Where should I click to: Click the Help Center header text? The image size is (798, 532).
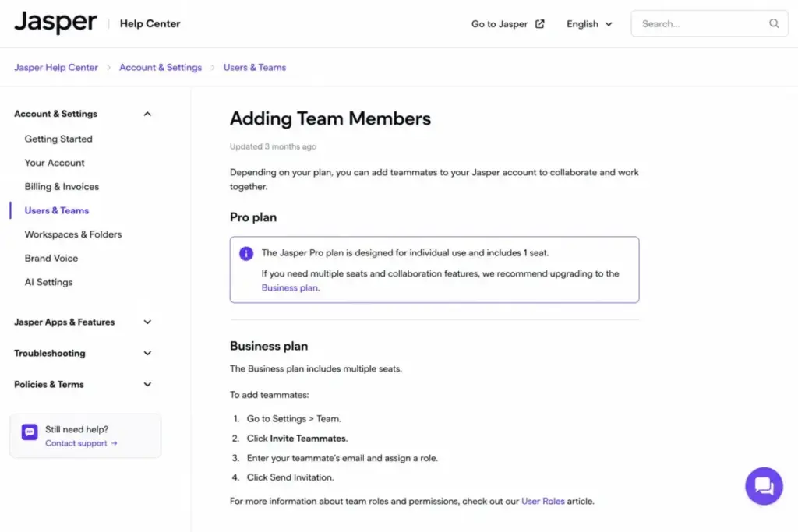(150, 23)
